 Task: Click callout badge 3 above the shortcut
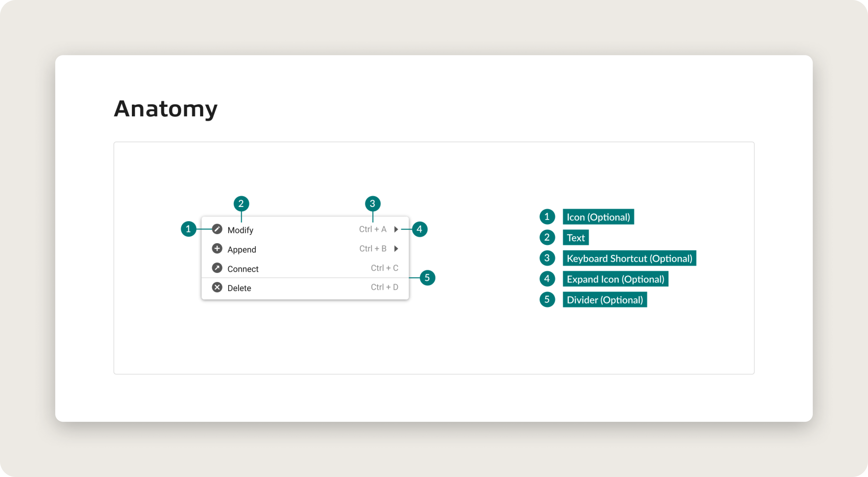coord(373,204)
